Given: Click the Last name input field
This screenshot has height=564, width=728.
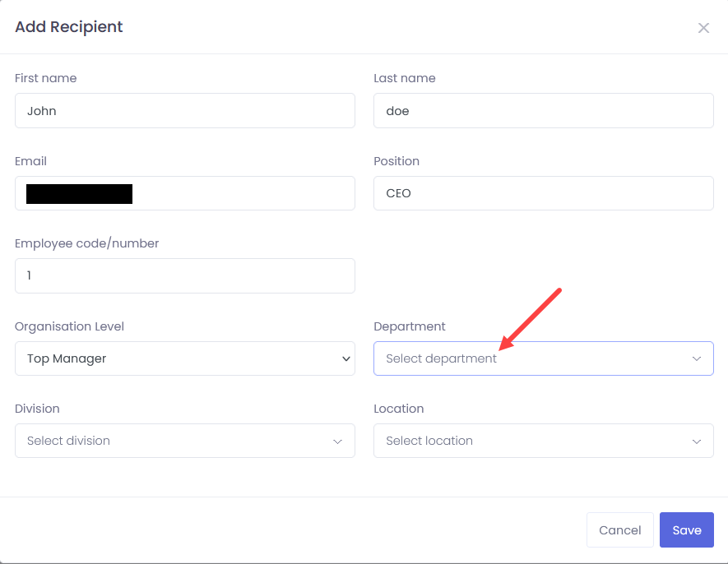Looking at the screenshot, I should tap(543, 110).
